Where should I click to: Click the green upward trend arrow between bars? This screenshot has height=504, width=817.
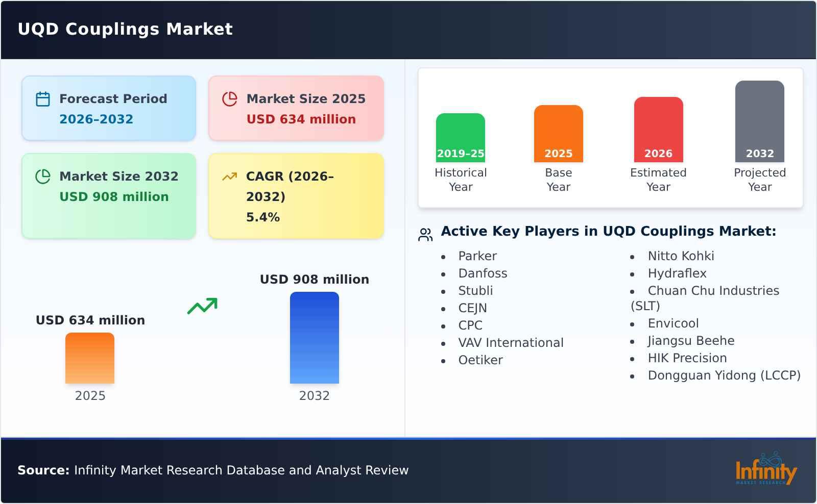[202, 306]
